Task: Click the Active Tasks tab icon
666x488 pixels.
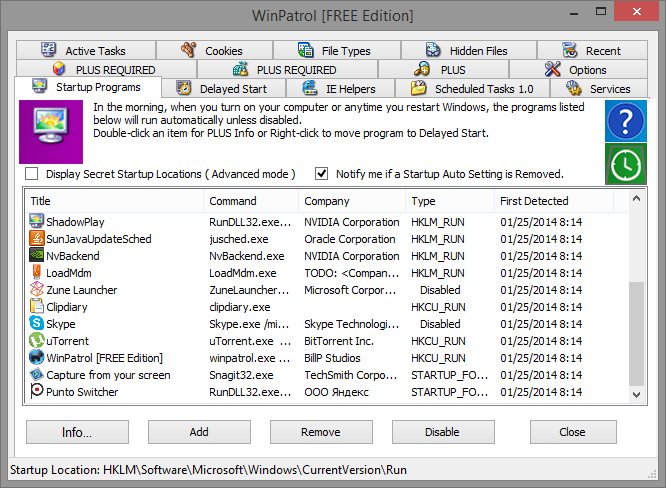Action: pyautogui.click(x=48, y=50)
